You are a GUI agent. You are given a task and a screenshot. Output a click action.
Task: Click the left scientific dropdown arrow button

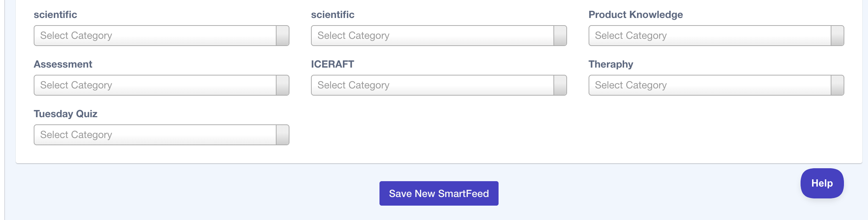[283, 36]
